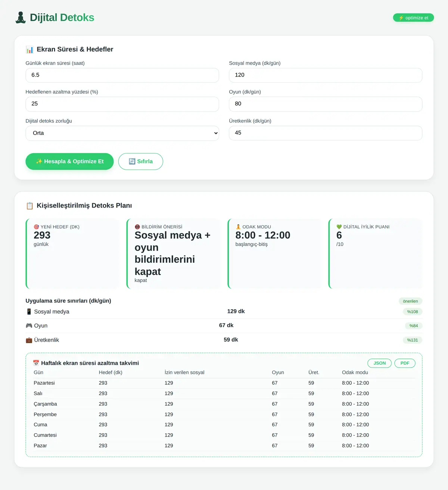The height and width of the screenshot is (490, 448).
Task: Click the bar chart icon beside Ekran Süresi
Action: [x=29, y=49]
